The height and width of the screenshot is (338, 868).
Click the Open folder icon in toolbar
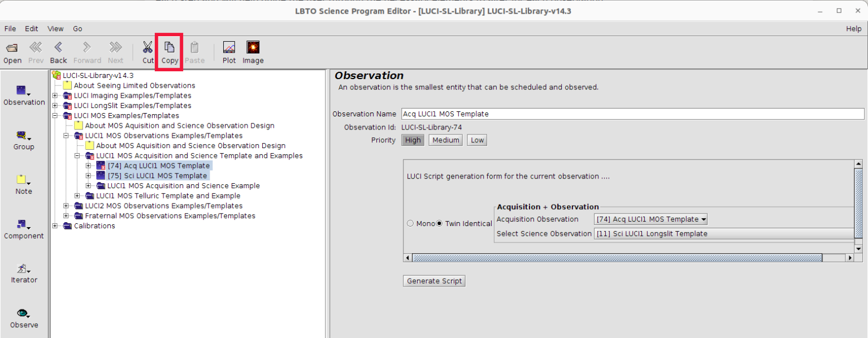tap(12, 48)
